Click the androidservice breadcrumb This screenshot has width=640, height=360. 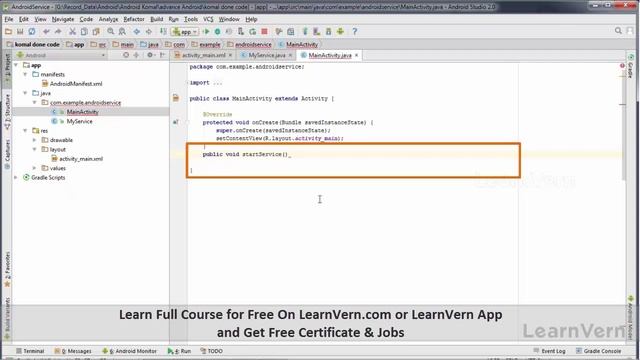click(x=253, y=44)
